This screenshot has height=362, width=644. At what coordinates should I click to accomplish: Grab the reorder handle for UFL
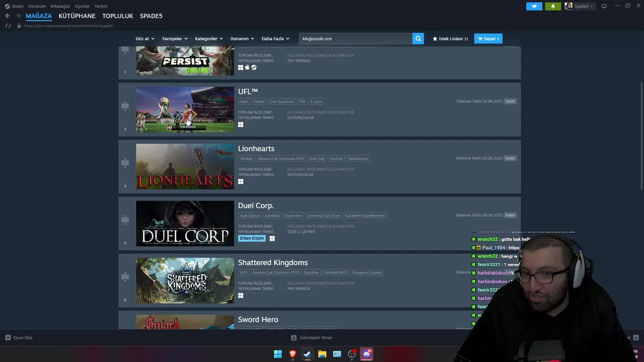tap(125, 106)
